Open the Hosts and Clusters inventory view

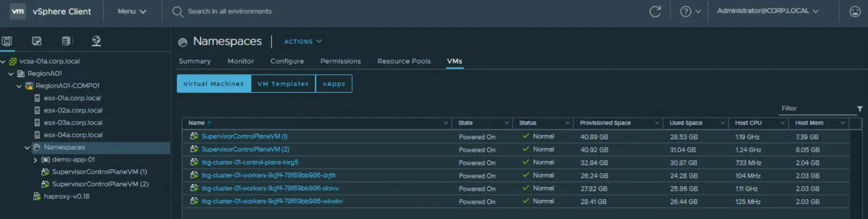[7, 41]
